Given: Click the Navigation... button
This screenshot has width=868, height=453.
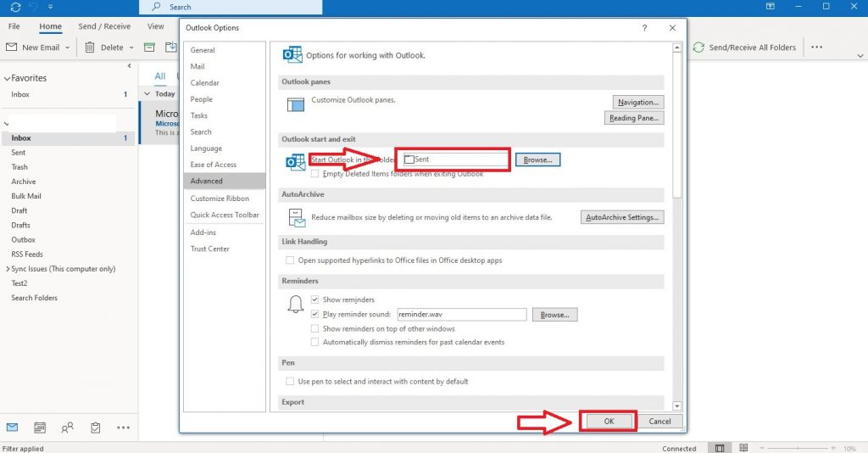Looking at the screenshot, I should [x=637, y=103].
